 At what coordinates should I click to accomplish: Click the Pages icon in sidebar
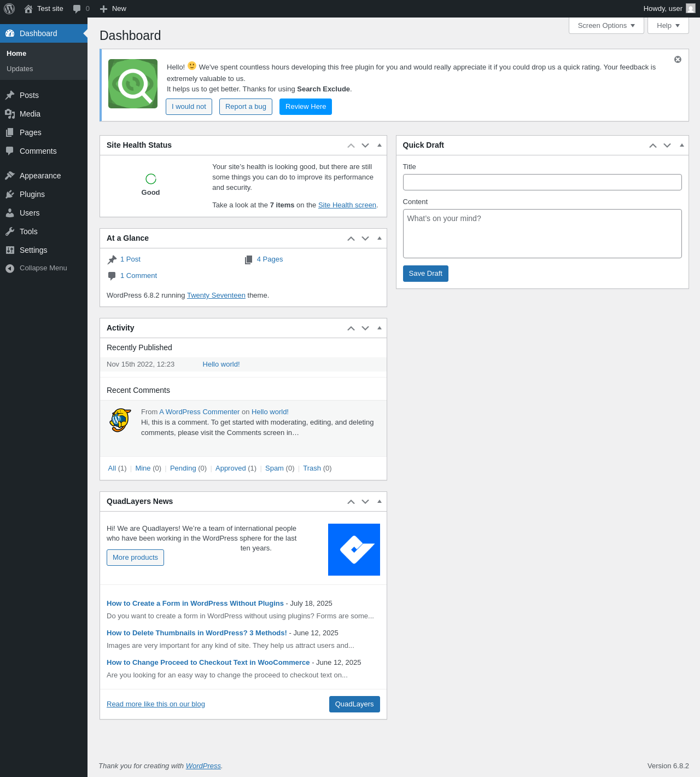point(10,132)
